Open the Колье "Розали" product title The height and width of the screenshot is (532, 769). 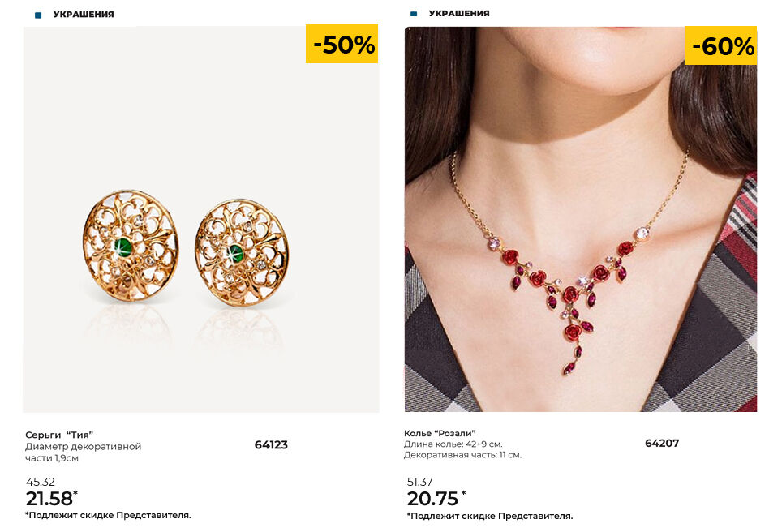coord(440,433)
